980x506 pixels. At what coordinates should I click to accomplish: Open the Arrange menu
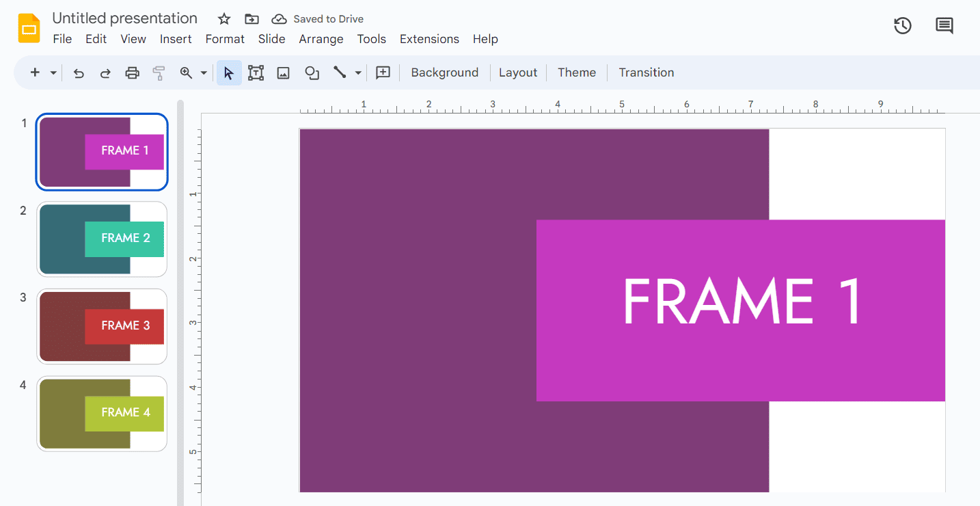coord(321,39)
